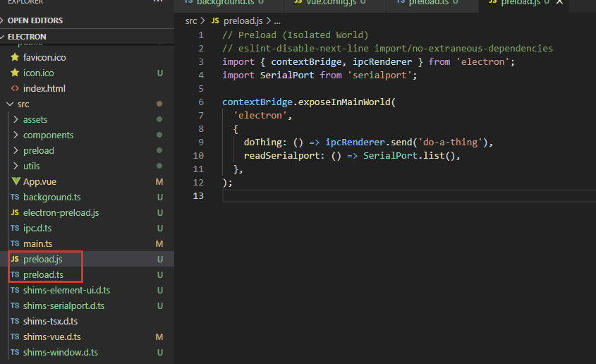The height and width of the screenshot is (364, 596).
Task: Click the TS icon of shims-vue.d.ts
Action: tap(15, 336)
